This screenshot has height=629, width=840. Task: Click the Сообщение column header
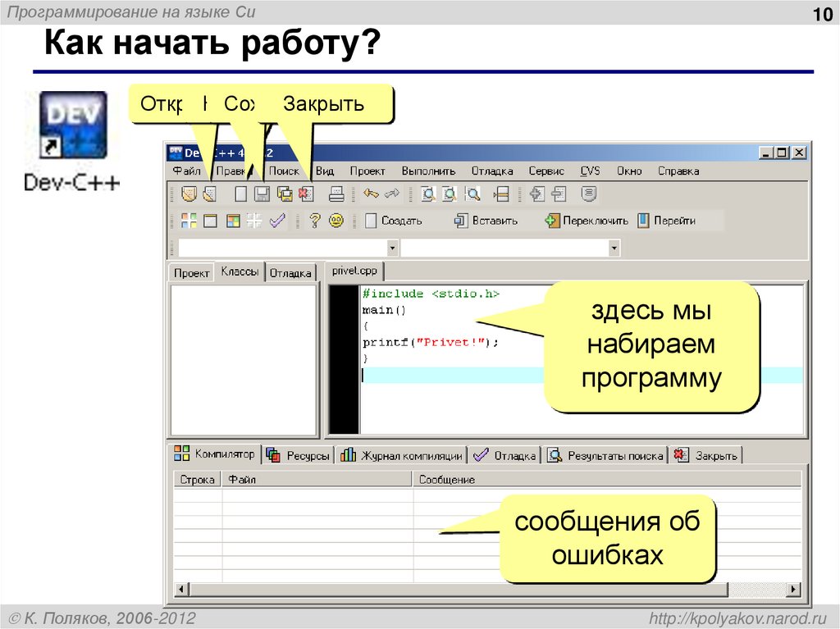click(607, 480)
